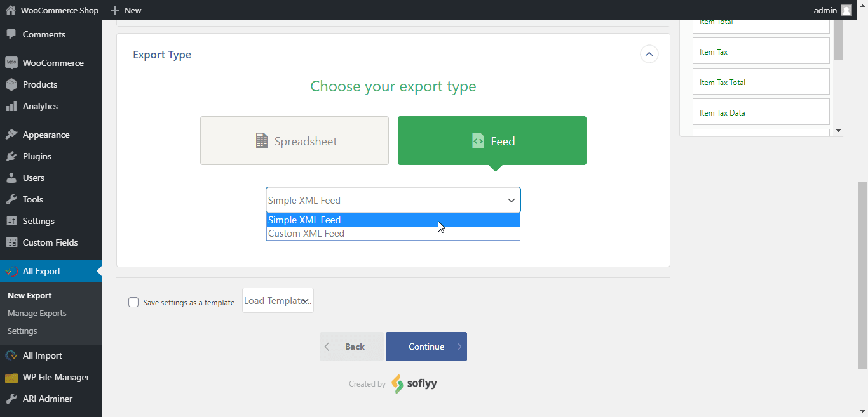Viewport: 868px width, 417px height.
Task: Click the Soflyy logo
Action: 414,383
